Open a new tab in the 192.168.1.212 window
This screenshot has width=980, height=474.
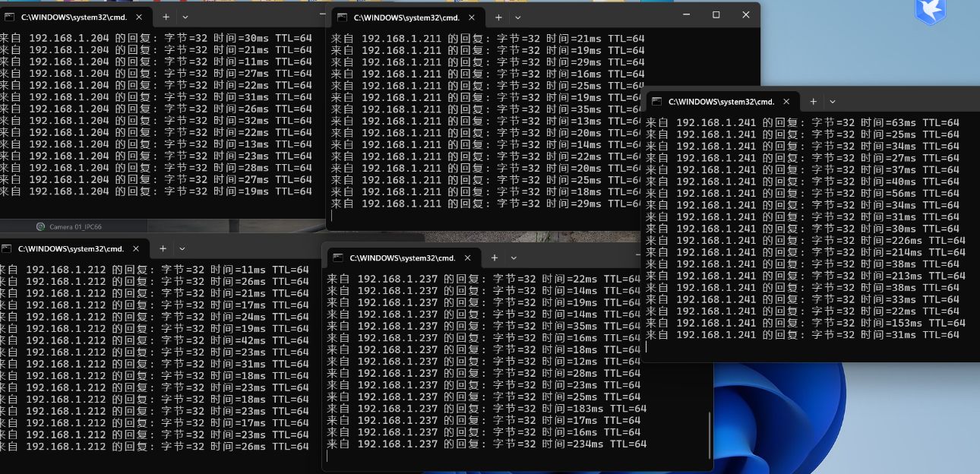click(163, 248)
